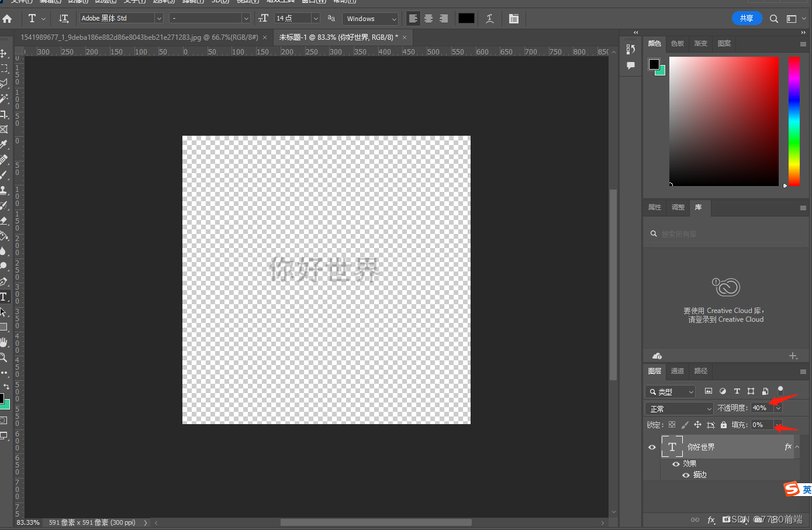The height and width of the screenshot is (530, 812).
Task: Filter layers by type layers T icon
Action: pos(737,391)
